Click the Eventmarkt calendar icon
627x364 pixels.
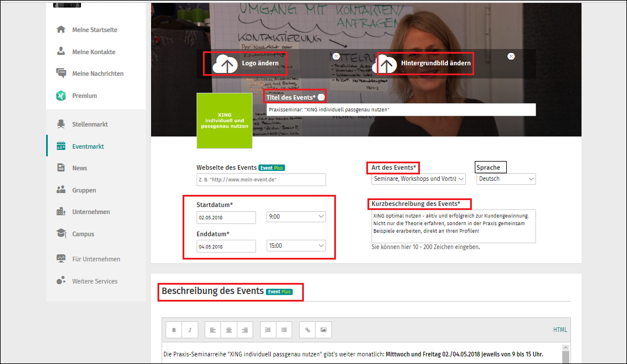[61, 146]
